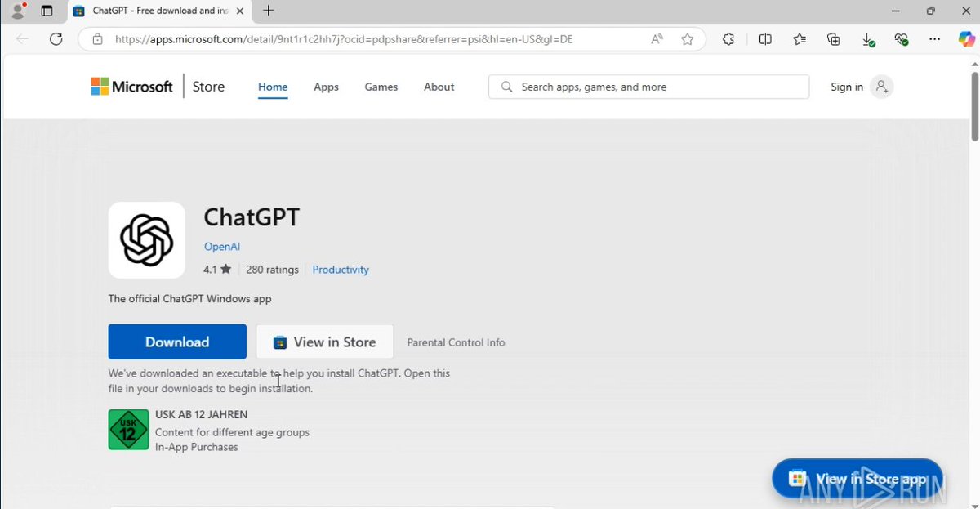
Task: Open the Copilot icon
Action: point(966,39)
